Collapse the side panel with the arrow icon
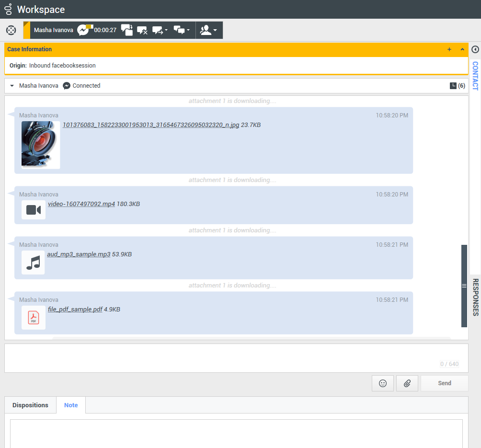Image resolution: width=481 pixels, height=448 pixels. click(x=475, y=49)
